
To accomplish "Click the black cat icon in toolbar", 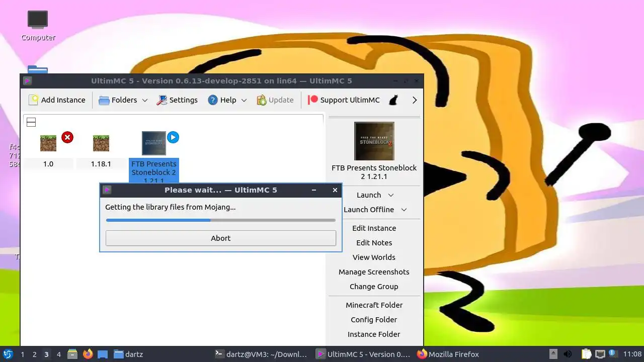I will [394, 100].
